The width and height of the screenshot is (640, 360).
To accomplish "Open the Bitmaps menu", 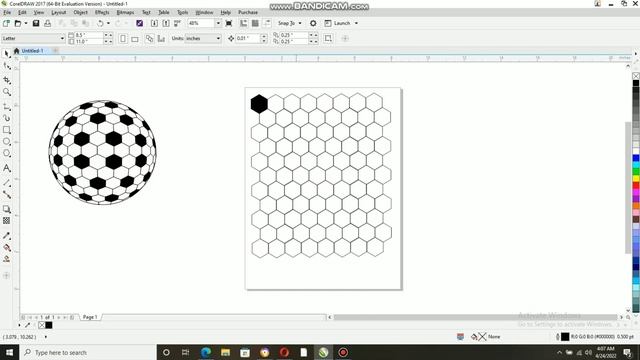I will click(125, 12).
